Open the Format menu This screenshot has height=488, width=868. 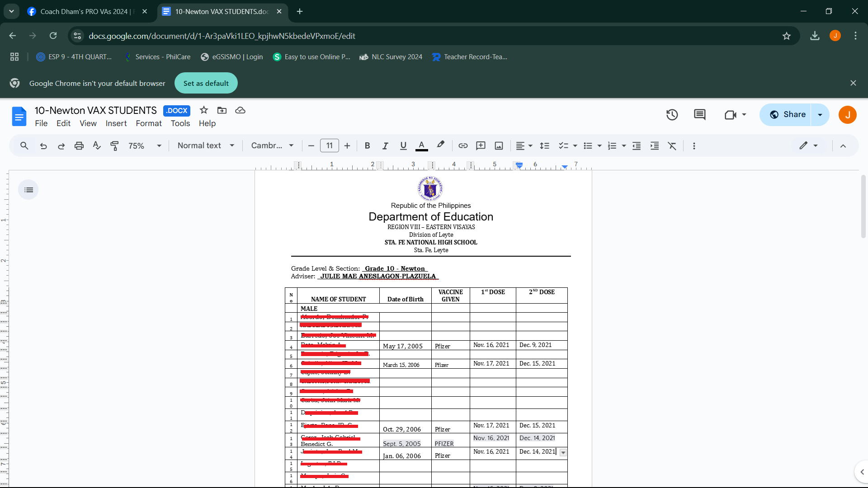pos(149,123)
